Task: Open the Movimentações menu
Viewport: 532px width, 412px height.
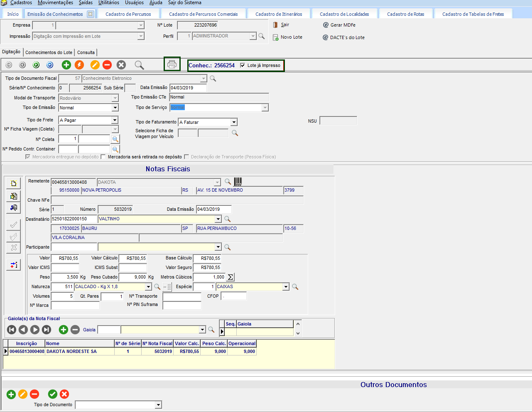Action: [x=55, y=3]
